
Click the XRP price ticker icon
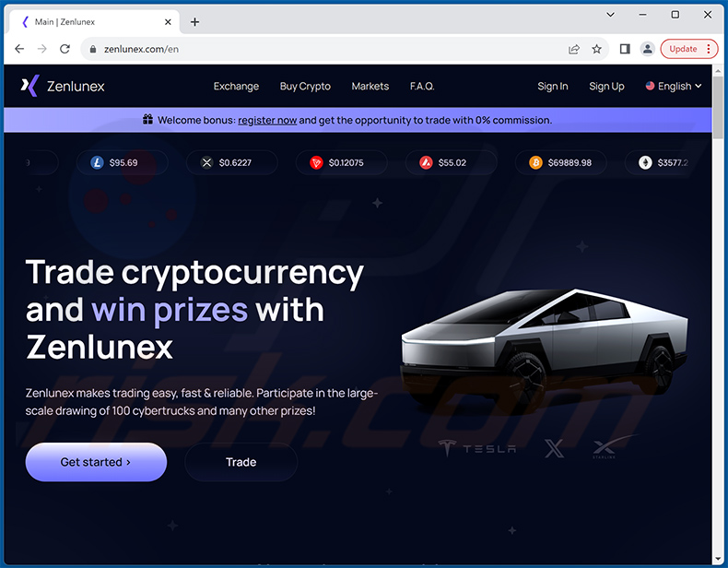pos(206,162)
